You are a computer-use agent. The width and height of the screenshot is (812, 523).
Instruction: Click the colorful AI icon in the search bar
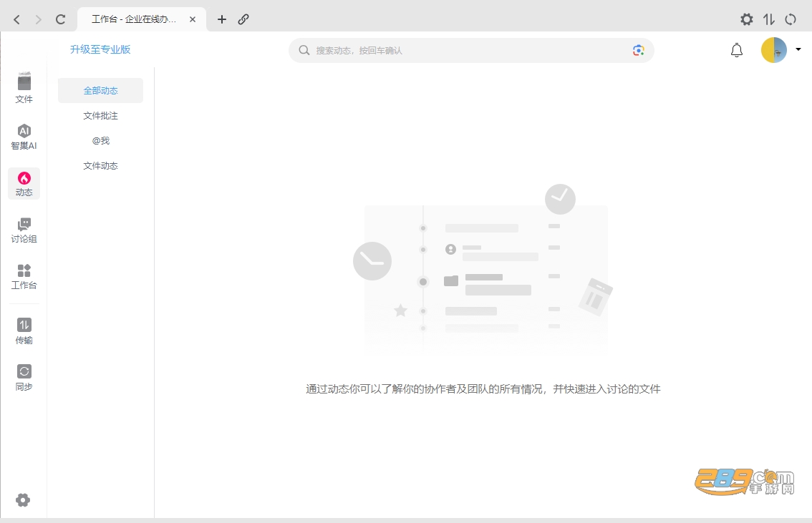(x=638, y=50)
